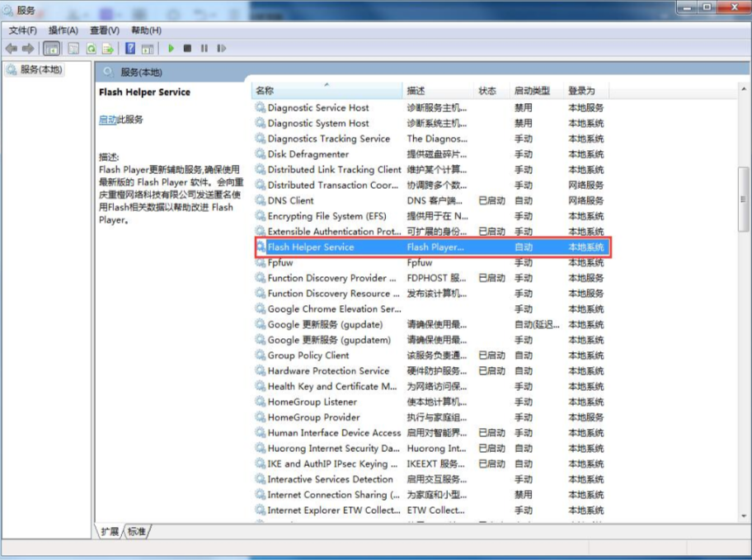Open the 操作(A) menu
This screenshot has height=560, width=752.
point(63,31)
